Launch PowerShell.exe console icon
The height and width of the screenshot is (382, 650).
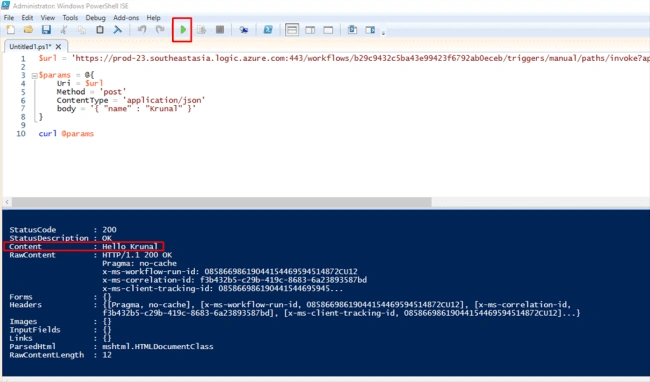[268, 30]
